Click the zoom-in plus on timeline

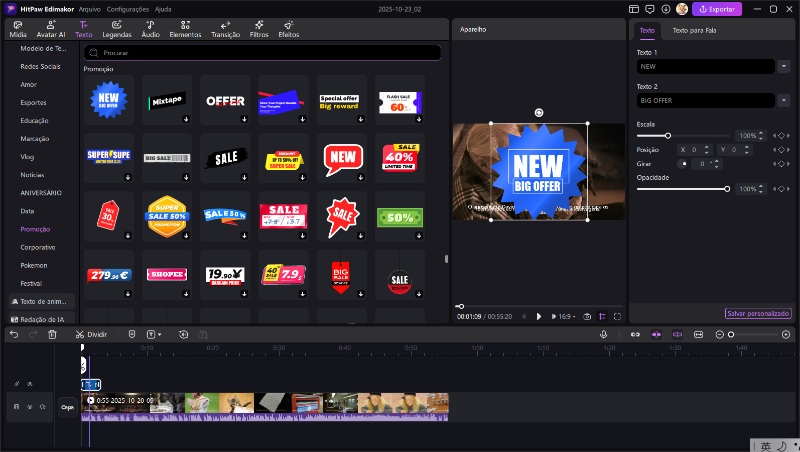785,334
